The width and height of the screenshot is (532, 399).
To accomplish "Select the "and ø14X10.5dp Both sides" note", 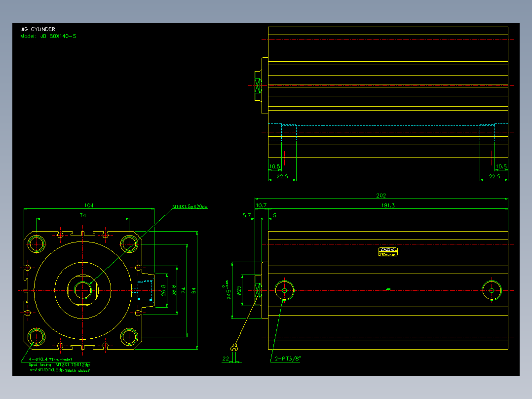I will pos(60,370).
